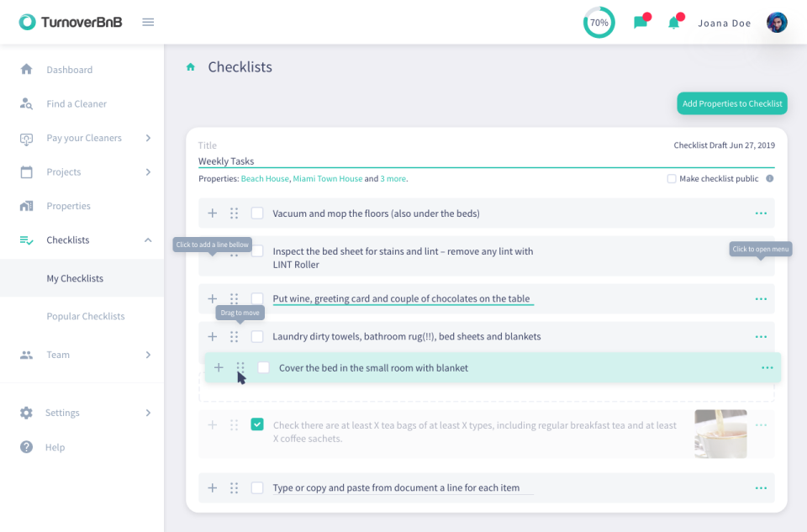This screenshot has width=807, height=532.
Task: Expand the Settings submenu chevron
Action: (x=148, y=413)
